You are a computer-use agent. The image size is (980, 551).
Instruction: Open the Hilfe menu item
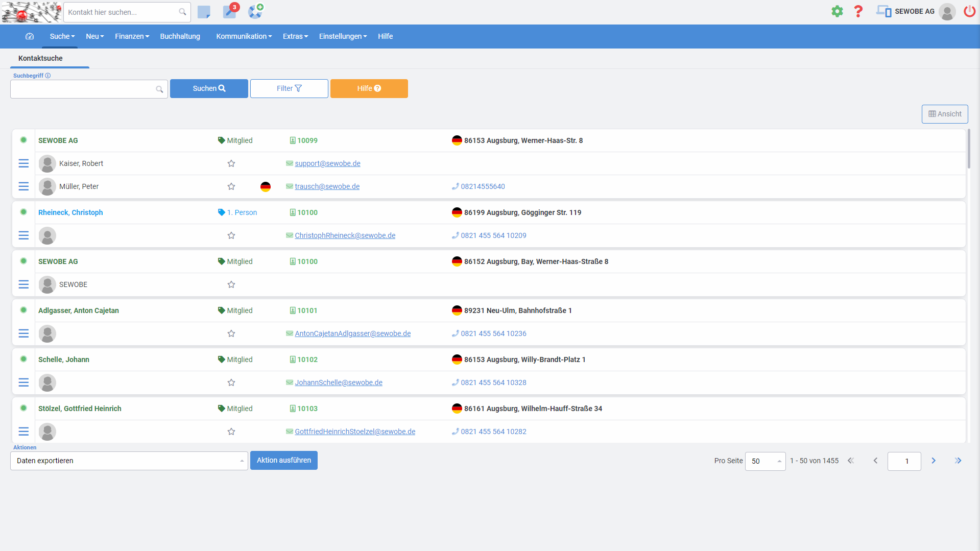386,36
